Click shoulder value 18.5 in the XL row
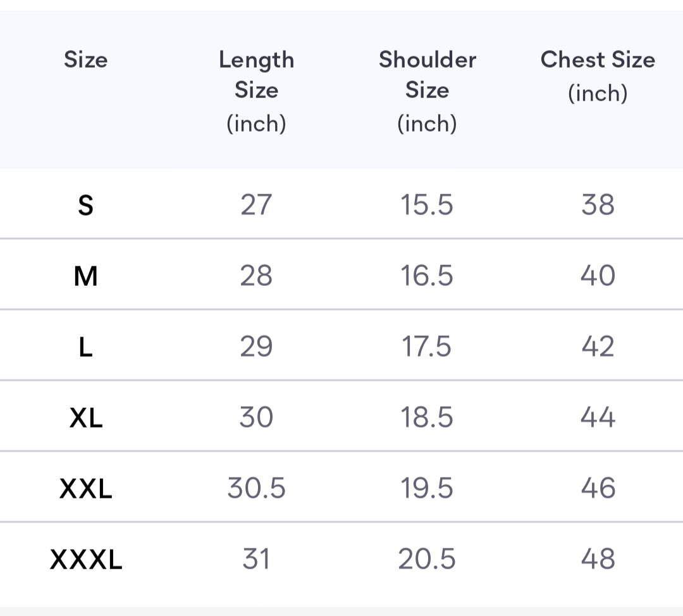Viewport: 683px width, 616px height. pos(427,417)
